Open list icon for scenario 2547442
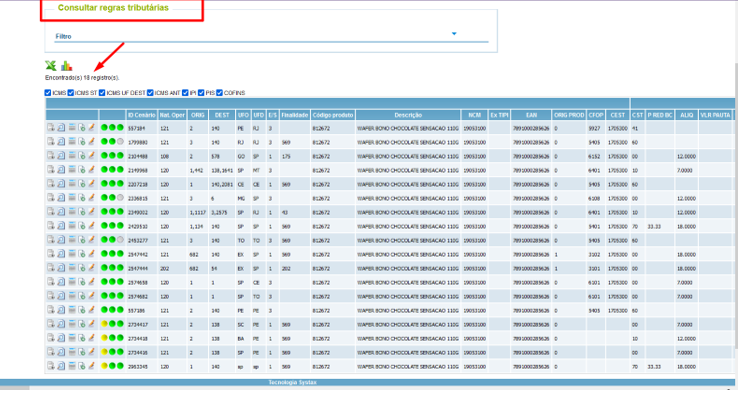742x397 pixels. 72,254
